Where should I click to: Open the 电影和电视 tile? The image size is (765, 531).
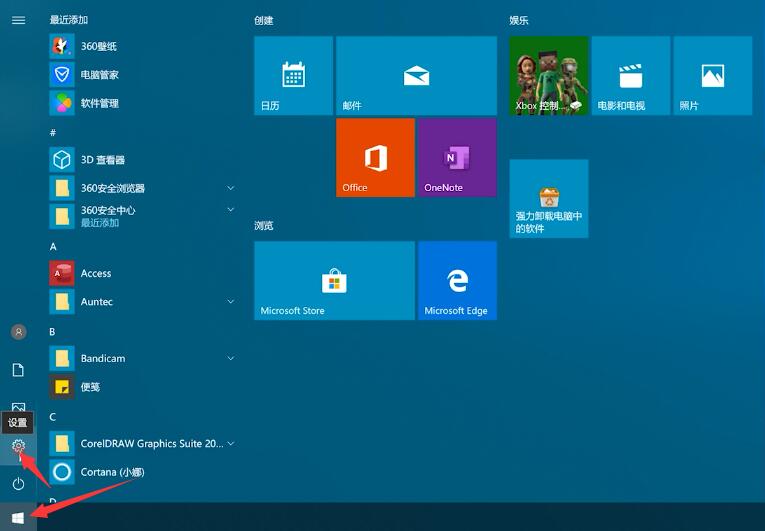(631, 76)
